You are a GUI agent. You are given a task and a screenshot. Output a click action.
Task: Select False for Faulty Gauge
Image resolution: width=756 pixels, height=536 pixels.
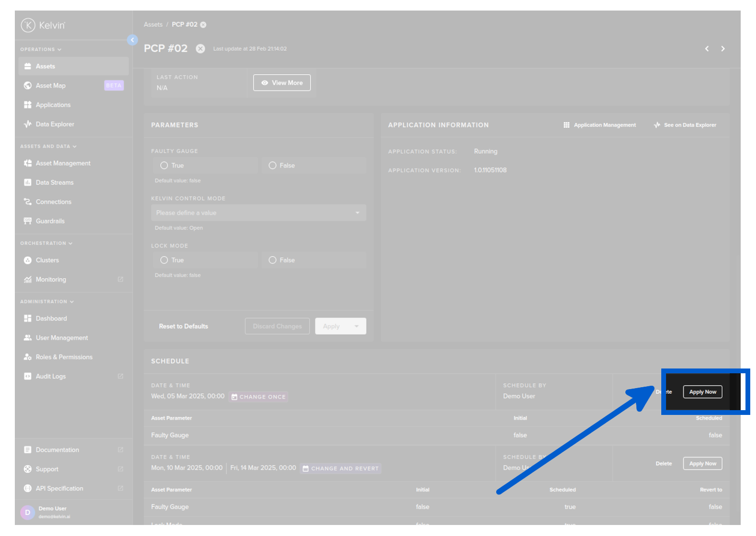(x=273, y=166)
